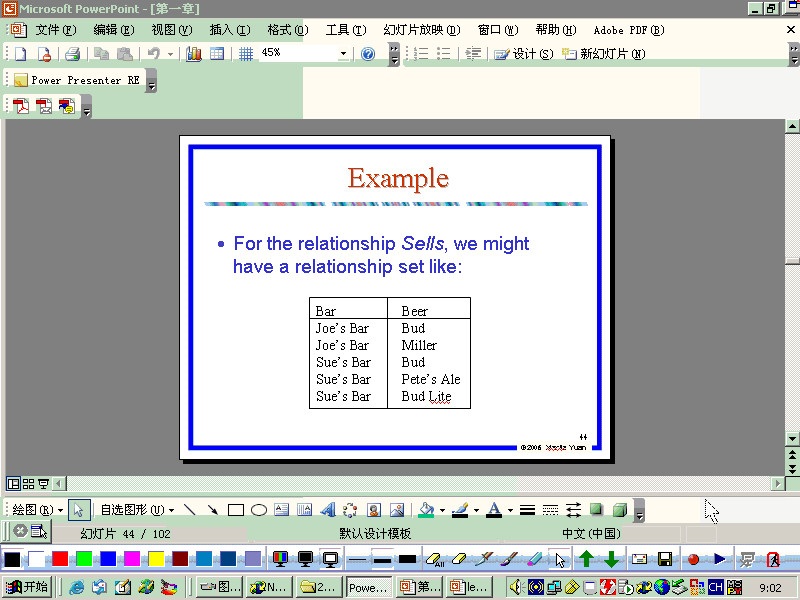800x600 pixels.
Task: Select the Line drawing tool
Action: pyautogui.click(x=189, y=509)
